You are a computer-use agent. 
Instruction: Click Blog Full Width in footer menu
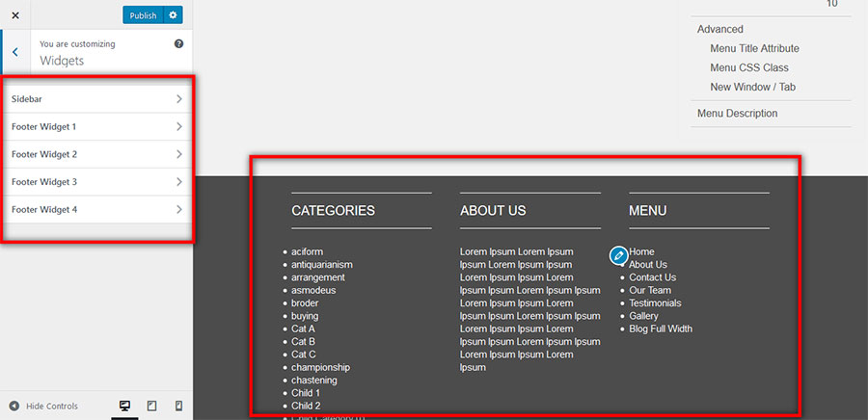tap(661, 328)
